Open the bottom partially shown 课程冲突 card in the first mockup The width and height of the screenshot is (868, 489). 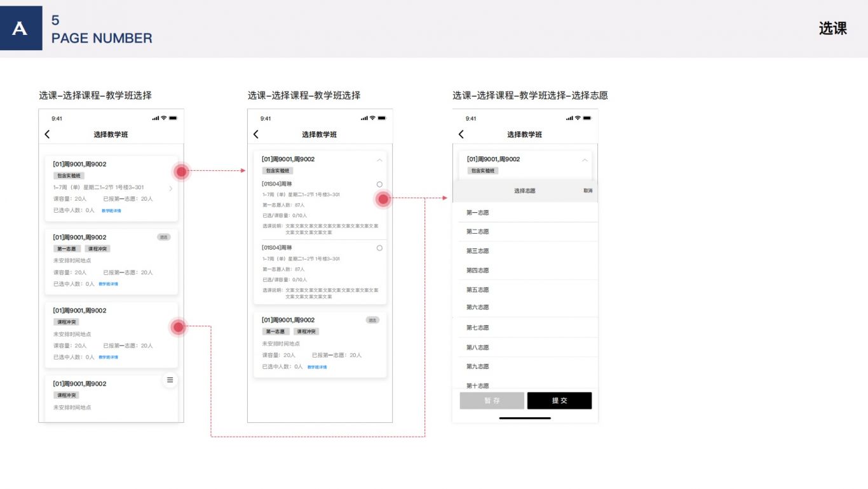(111, 398)
